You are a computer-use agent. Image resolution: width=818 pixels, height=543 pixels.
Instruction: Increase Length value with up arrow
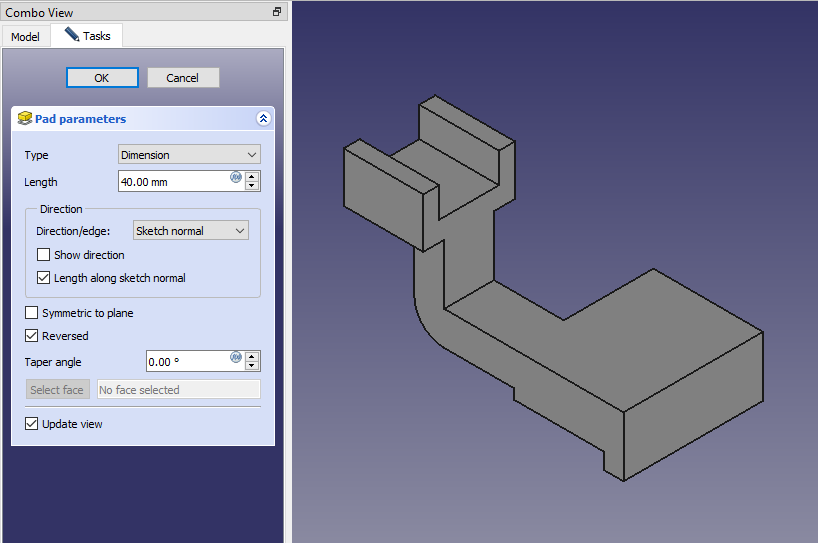click(x=252, y=177)
